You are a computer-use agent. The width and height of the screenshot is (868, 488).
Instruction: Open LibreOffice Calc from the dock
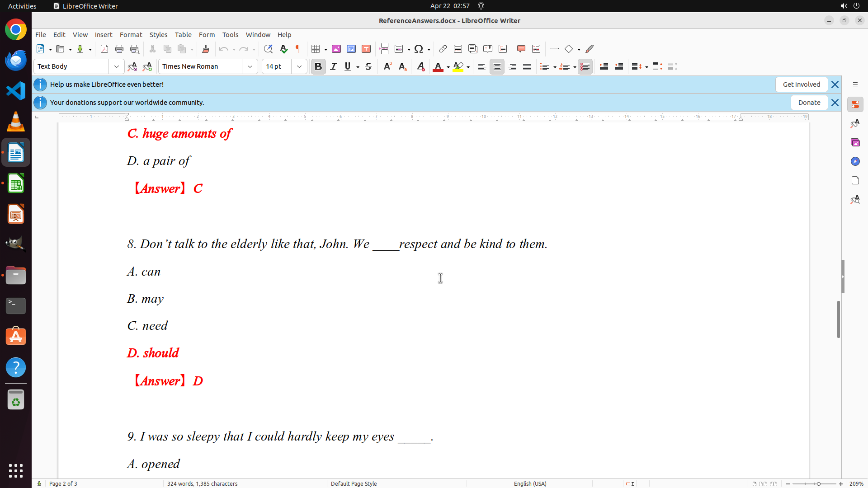[16, 184]
